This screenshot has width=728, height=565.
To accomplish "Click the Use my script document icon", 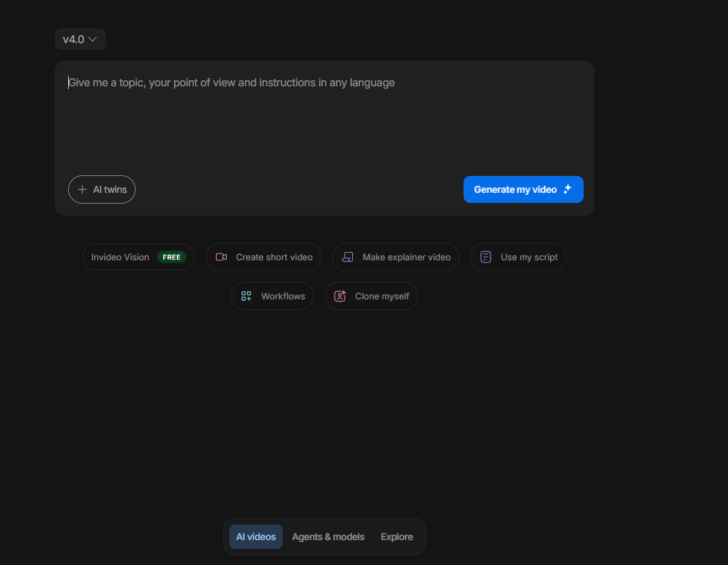I will point(486,257).
